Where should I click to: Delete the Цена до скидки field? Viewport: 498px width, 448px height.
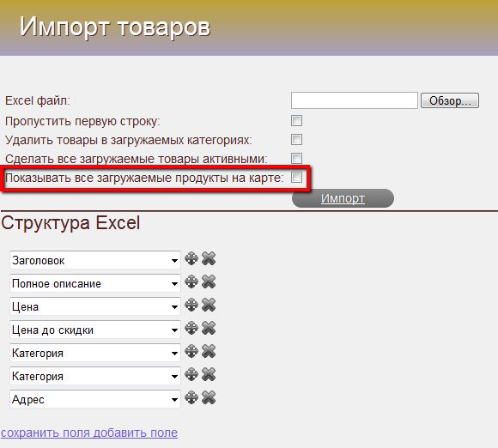click(x=209, y=328)
